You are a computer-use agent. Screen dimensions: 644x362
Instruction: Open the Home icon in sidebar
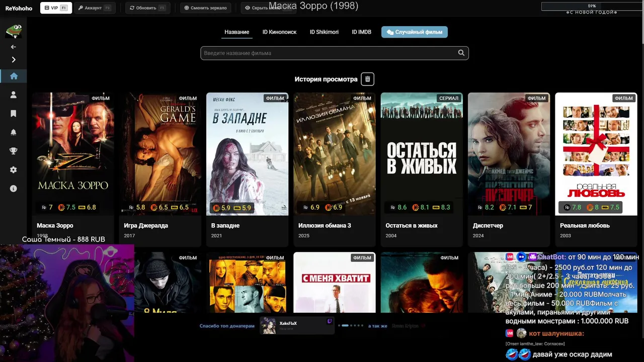[x=14, y=76]
